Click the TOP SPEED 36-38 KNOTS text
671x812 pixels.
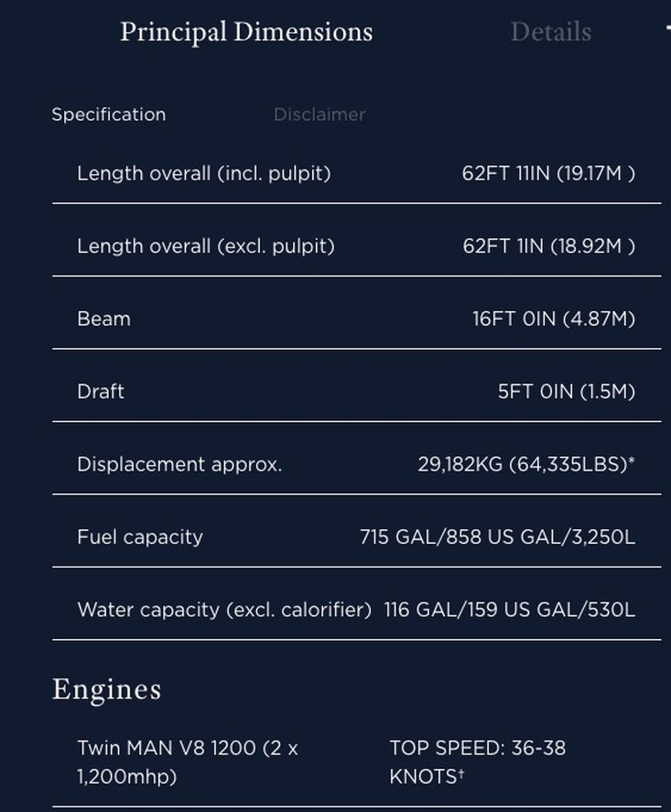(477, 763)
